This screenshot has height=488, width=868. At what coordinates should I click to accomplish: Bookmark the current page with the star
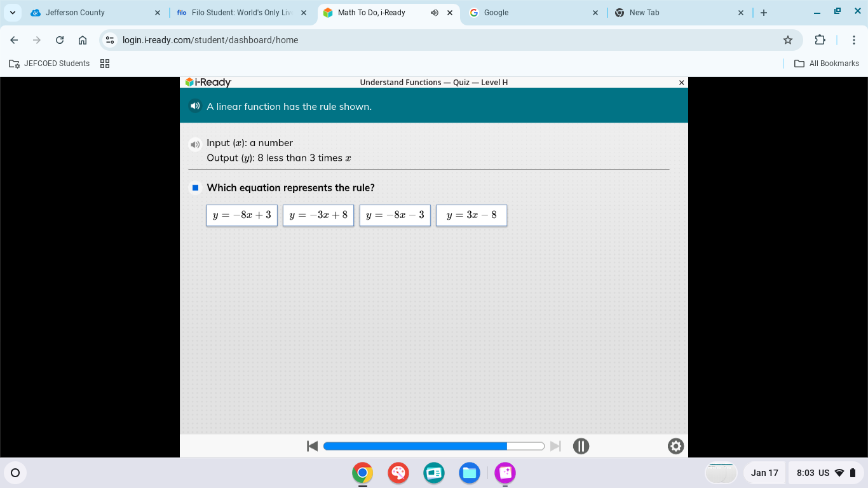788,39
